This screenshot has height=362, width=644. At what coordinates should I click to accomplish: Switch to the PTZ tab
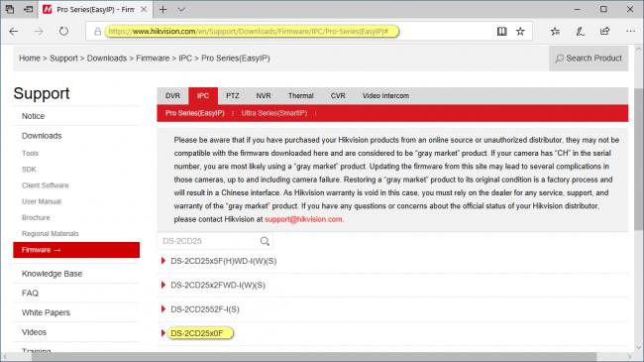coord(233,96)
